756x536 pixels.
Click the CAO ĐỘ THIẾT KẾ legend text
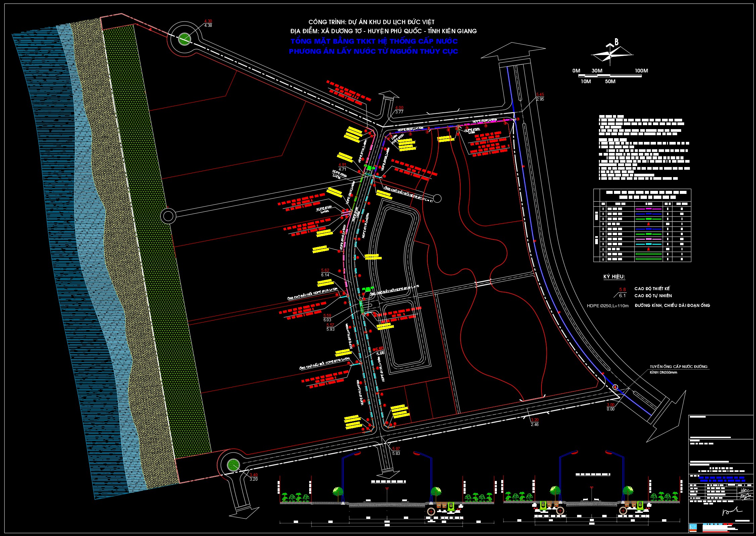tap(652, 288)
